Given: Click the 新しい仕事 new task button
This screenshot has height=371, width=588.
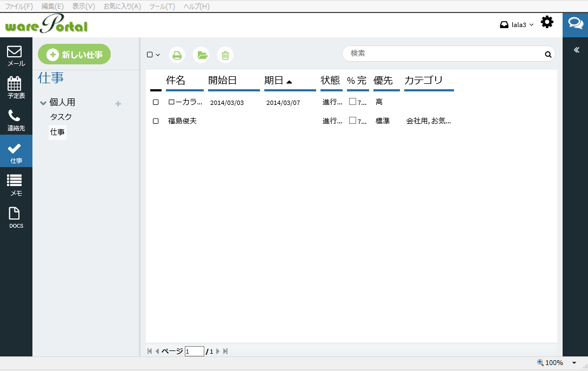Looking at the screenshot, I should (x=74, y=55).
